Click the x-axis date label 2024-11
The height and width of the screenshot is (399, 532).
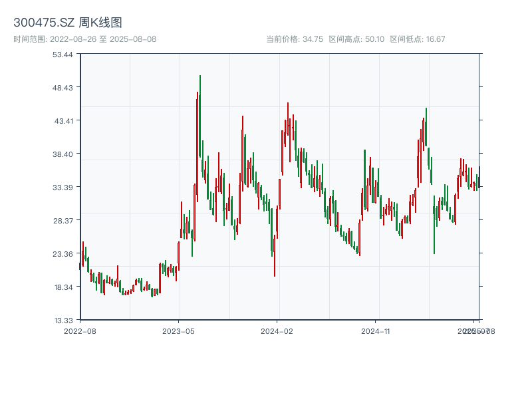(x=375, y=331)
